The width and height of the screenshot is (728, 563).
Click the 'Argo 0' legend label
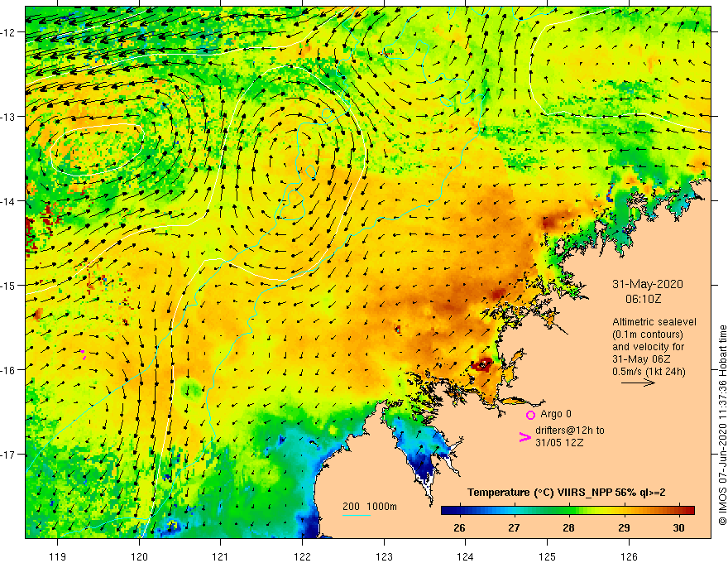[556, 414]
